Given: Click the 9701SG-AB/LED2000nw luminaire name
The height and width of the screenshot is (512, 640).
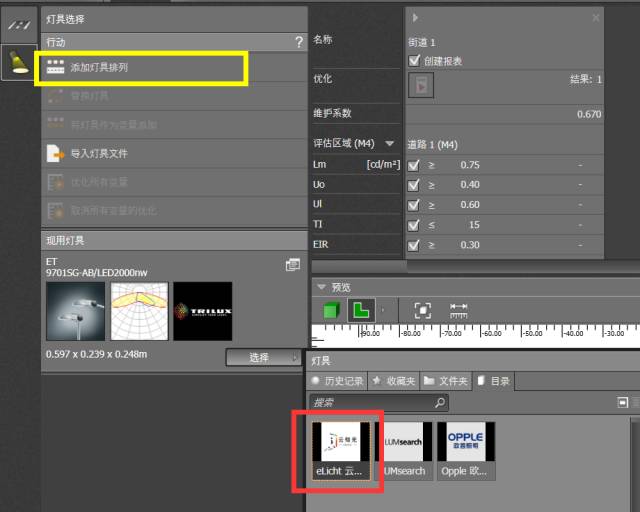Looking at the screenshot, I should [x=96, y=272].
